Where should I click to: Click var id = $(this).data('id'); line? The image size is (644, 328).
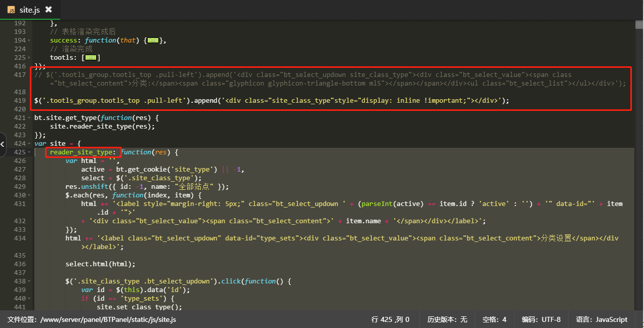coord(136,290)
